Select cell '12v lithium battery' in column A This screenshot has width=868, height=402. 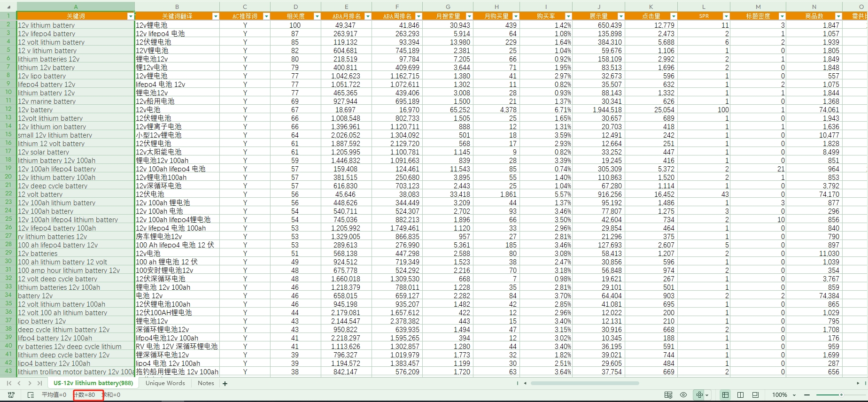click(76, 25)
